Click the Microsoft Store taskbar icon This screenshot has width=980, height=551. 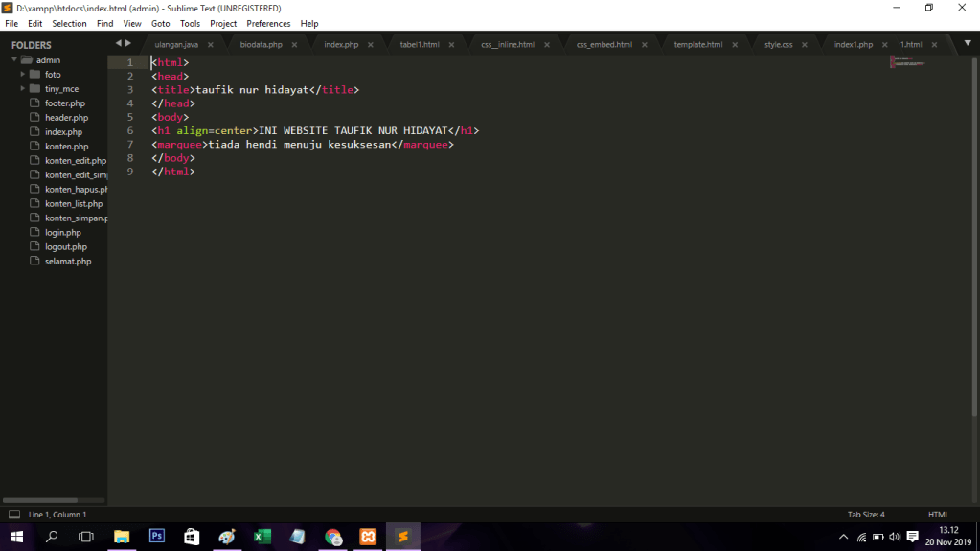point(192,537)
